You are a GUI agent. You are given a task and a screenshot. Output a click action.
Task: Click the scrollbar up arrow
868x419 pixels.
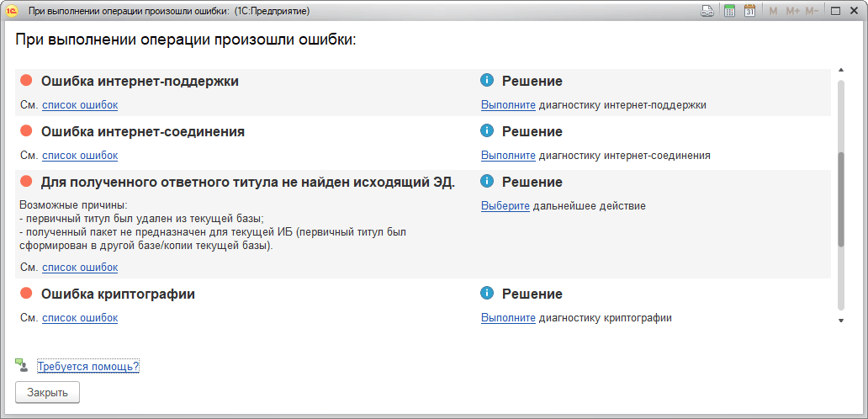(840, 69)
